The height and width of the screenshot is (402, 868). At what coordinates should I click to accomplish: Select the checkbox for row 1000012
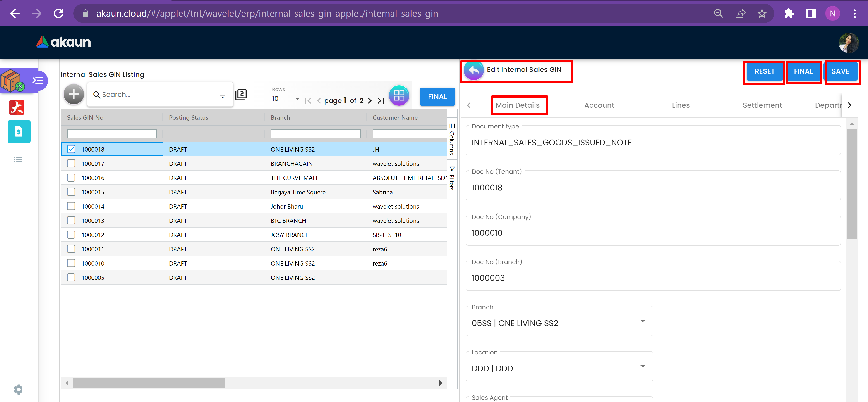[x=71, y=235]
